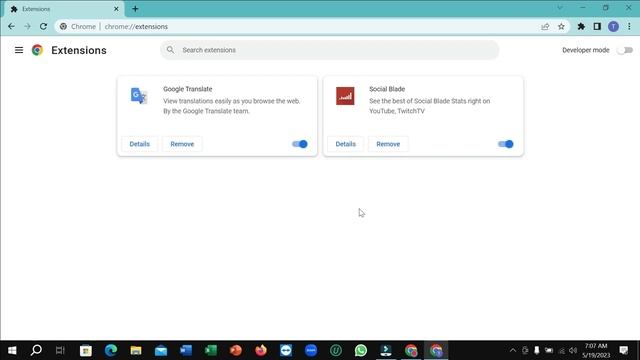The image size is (640, 360).
Task: Open File Explorer from the taskbar
Action: pyautogui.click(x=136, y=350)
